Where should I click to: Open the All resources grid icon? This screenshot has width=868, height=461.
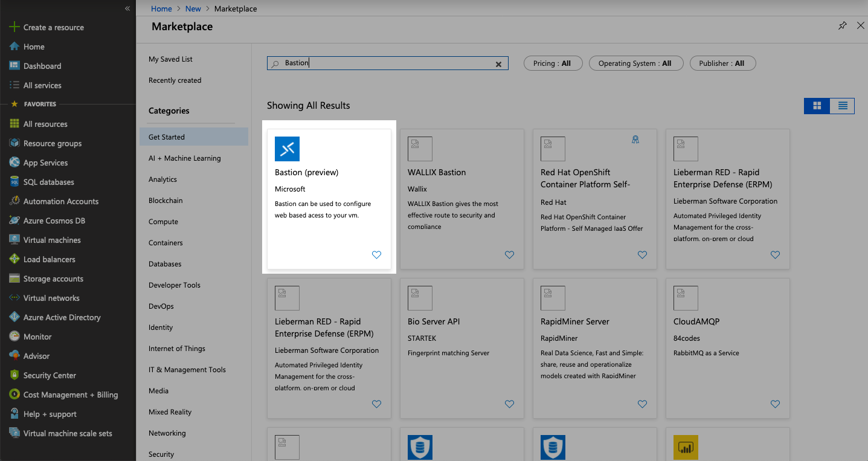14,124
